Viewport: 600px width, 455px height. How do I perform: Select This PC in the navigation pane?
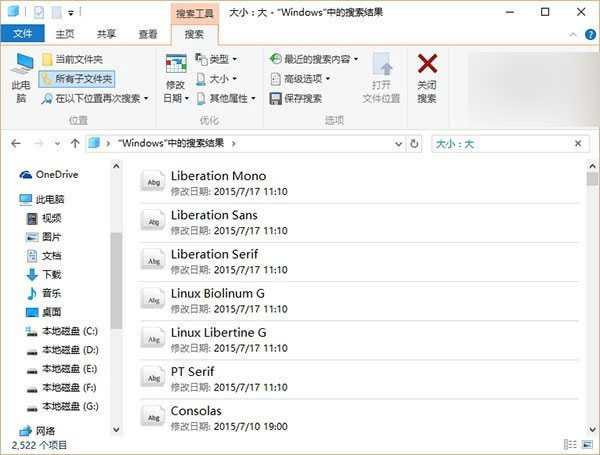tap(42, 199)
